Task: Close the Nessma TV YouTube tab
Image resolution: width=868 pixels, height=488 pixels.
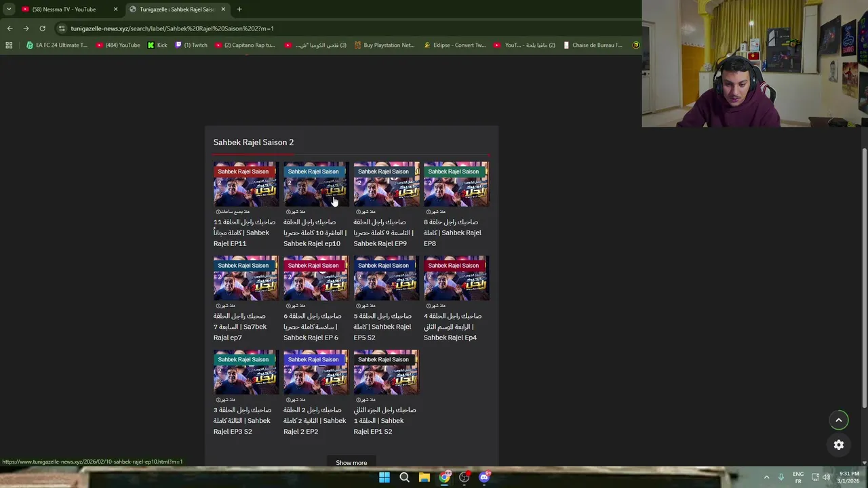Action: point(115,9)
